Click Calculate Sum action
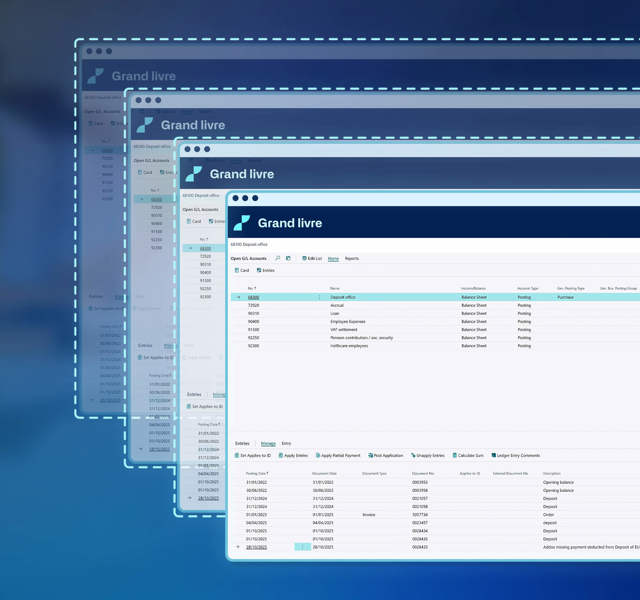This screenshot has height=600, width=640. coord(469,455)
